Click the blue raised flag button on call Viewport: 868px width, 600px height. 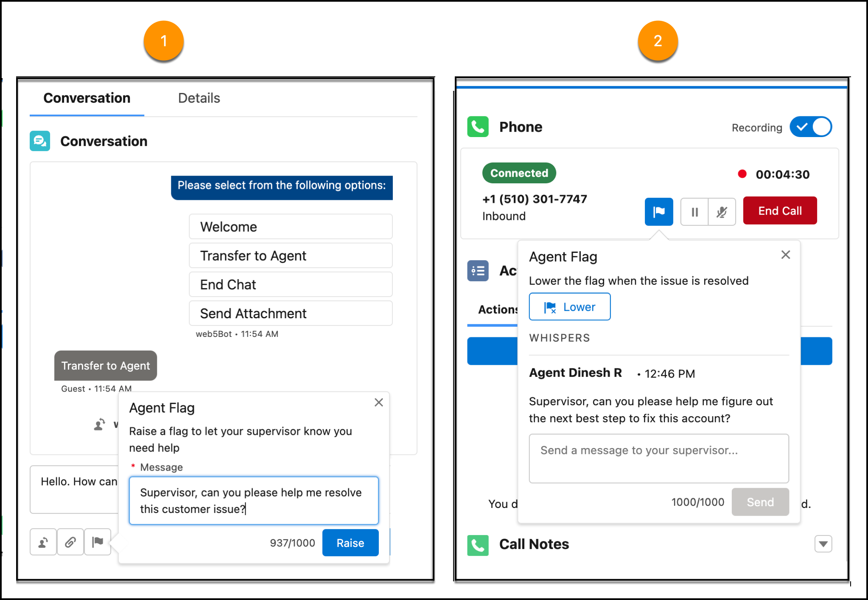659,211
